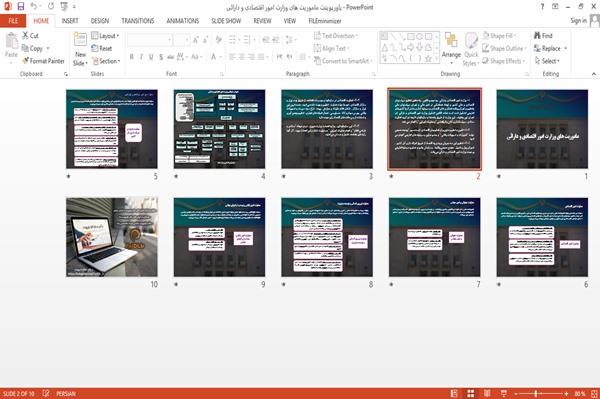Select the Format Painter tool

point(43,61)
